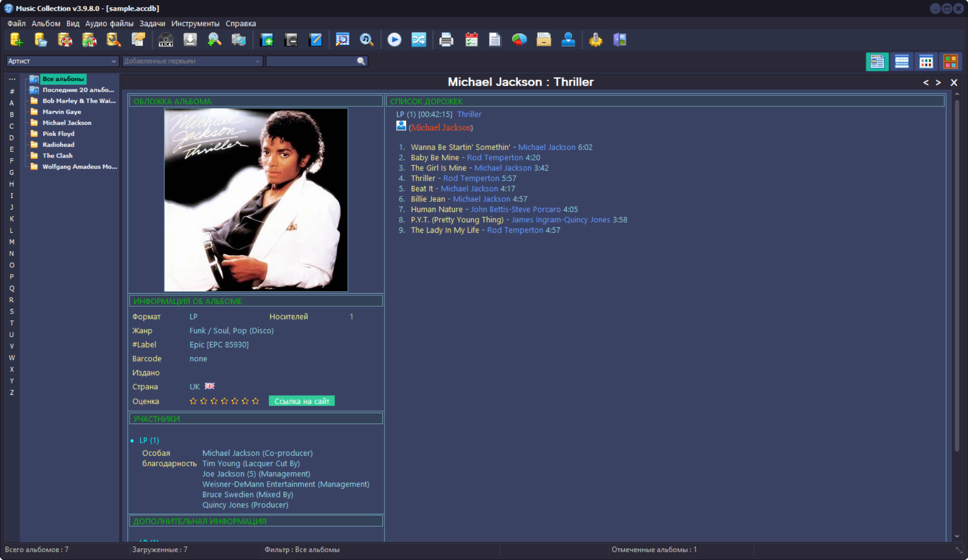Screen dimensions: 968x560
Task: Click the open database folder icon
Action: pyautogui.click(x=41, y=40)
